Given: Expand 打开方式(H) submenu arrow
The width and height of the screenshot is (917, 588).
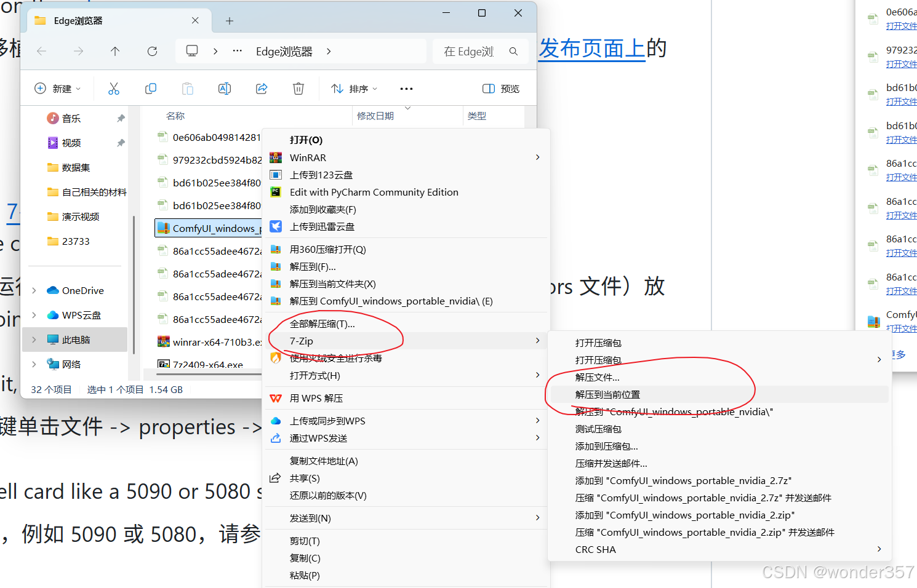Looking at the screenshot, I should pyautogui.click(x=537, y=375).
